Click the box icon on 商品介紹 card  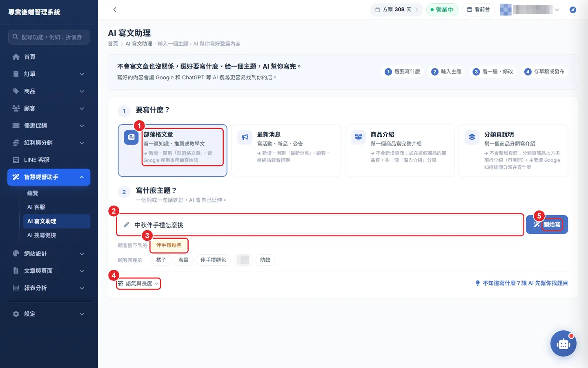click(x=358, y=137)
